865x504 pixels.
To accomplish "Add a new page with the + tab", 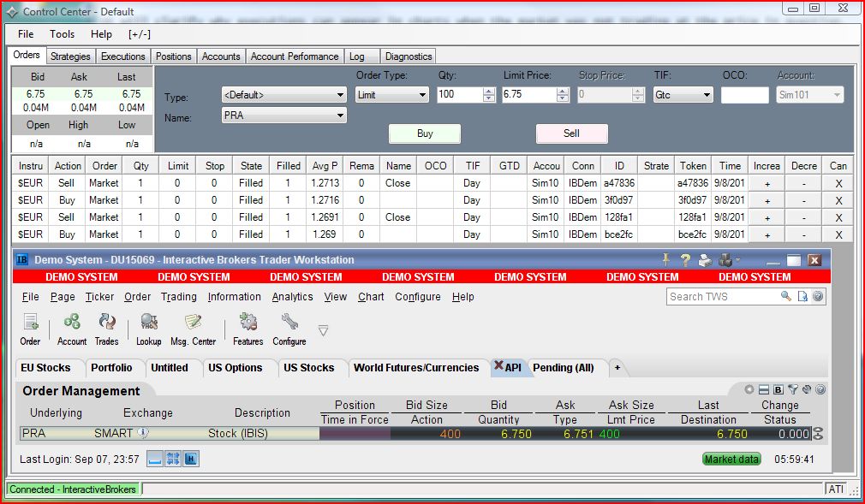I will coord(617,368).
